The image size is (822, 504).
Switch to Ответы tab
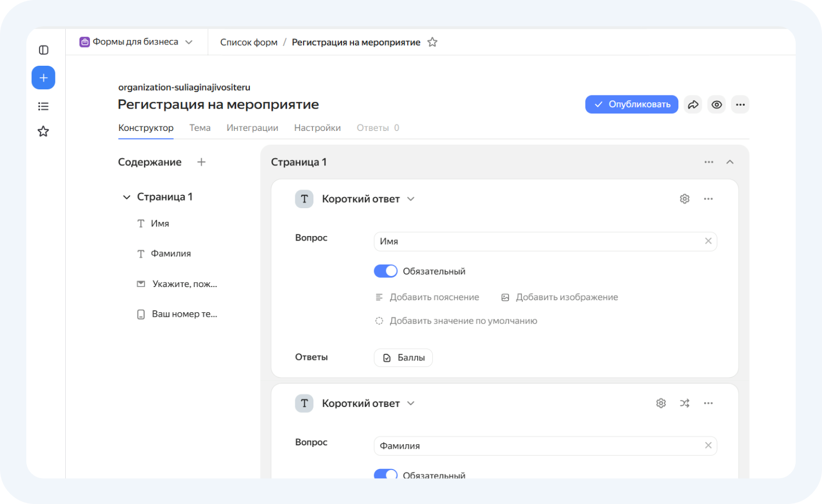[x=378, y=128]
